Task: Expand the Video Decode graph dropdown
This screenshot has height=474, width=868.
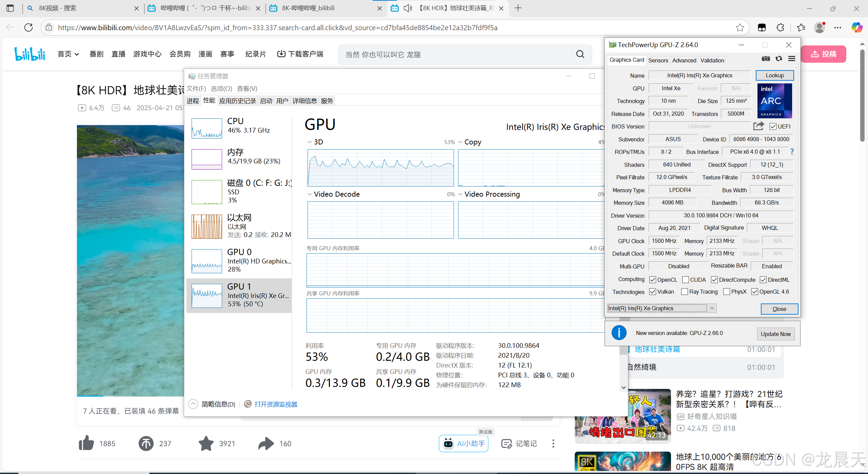Action: pyautogui.click(x=310, y=194)
